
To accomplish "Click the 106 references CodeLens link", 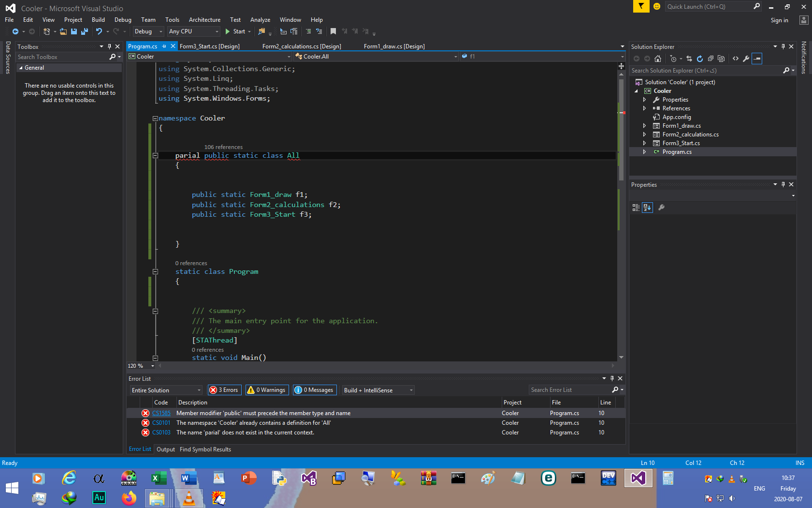I will 223,147.
